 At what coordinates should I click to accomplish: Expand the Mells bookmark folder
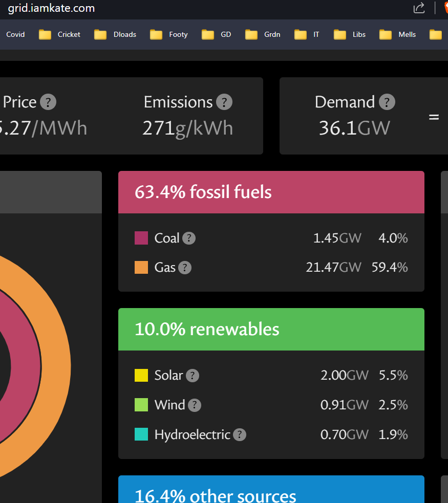tap(398, 34)
